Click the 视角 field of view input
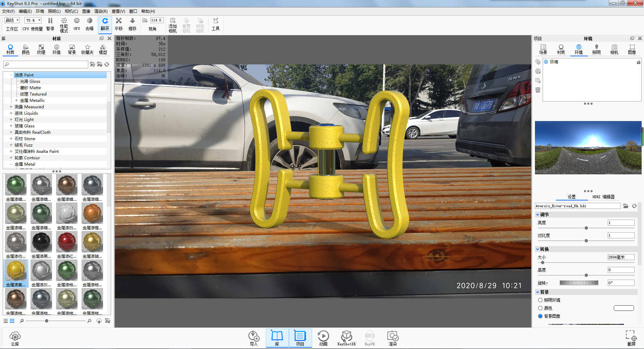 point(157,20)
